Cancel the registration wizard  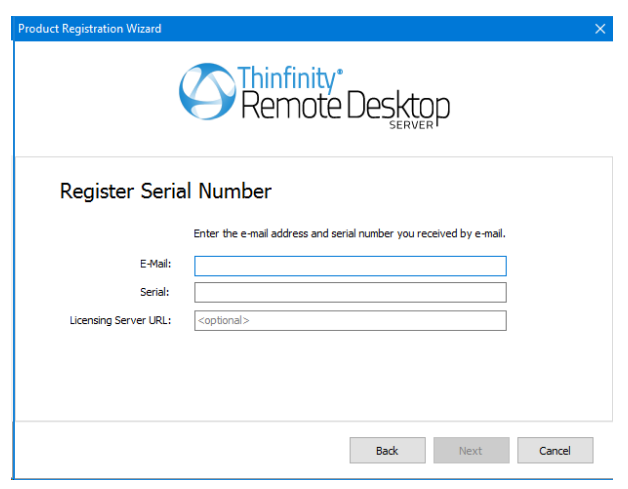(555, 451)
